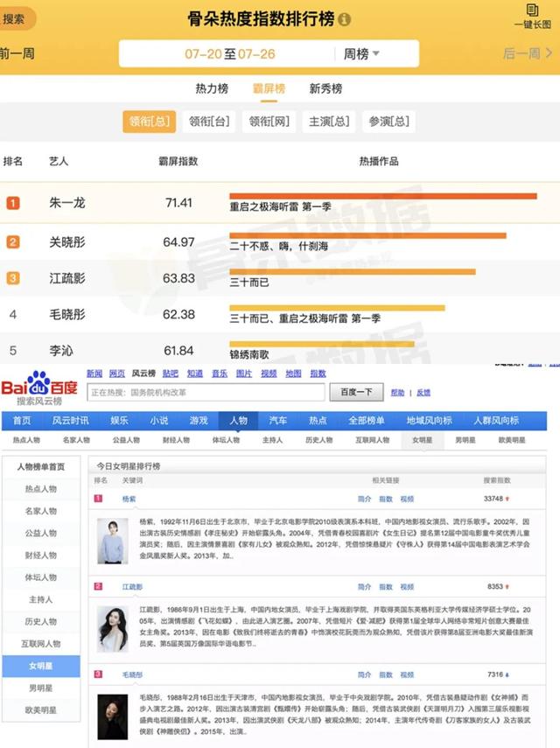The image size is (560, 748).
Task: Click the rank 3 badge for 江疏影 in the 霸屏榜 list
Action: 13,278
